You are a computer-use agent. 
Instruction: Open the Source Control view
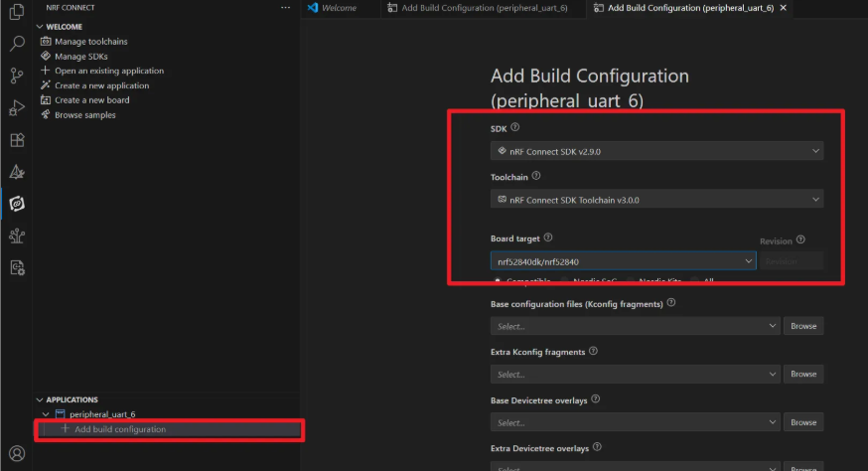[x=16, y=76]
